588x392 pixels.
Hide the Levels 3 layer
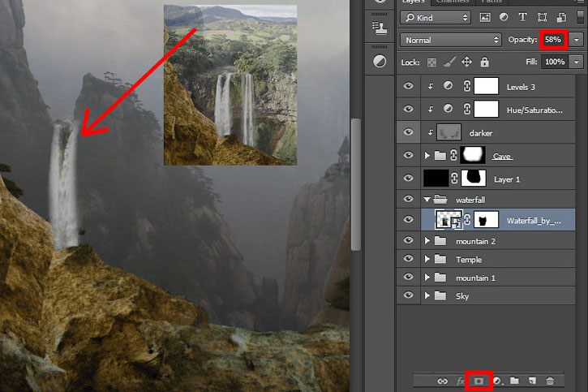409,86
